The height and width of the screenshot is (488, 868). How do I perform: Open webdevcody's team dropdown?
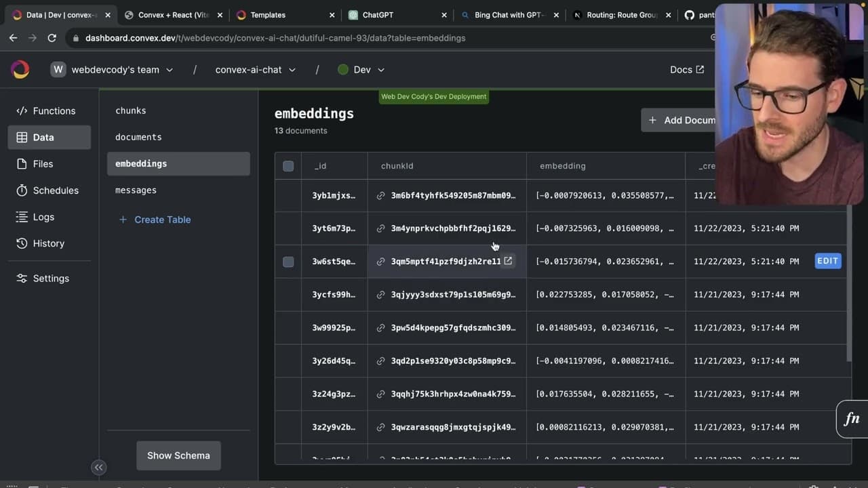tap(112, 70)
